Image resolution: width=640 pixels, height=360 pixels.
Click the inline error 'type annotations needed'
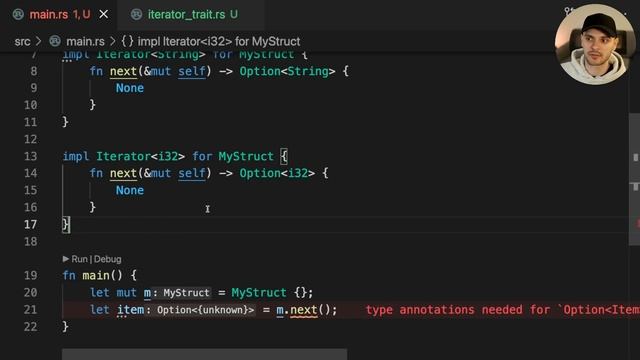[502, 310]
